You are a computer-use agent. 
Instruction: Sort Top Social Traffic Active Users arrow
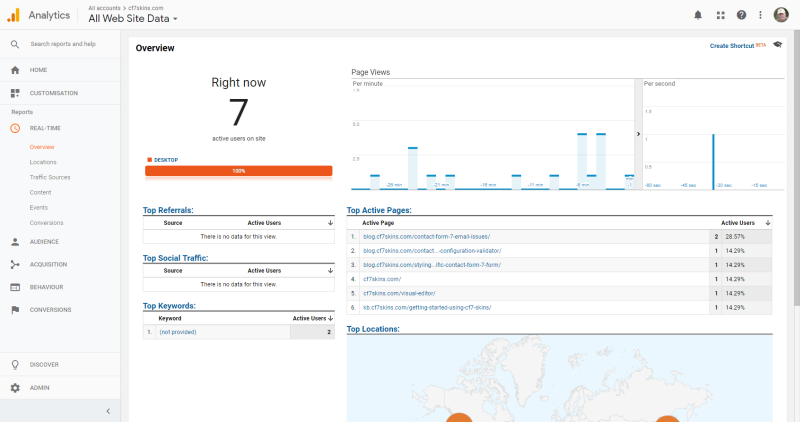click(x=330, y=270)
